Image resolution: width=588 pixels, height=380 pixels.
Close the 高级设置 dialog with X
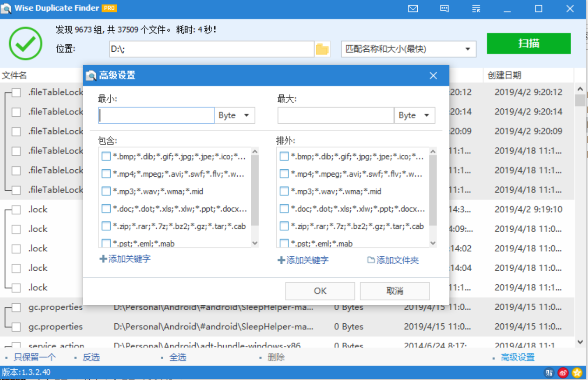(x=433, y=75)
